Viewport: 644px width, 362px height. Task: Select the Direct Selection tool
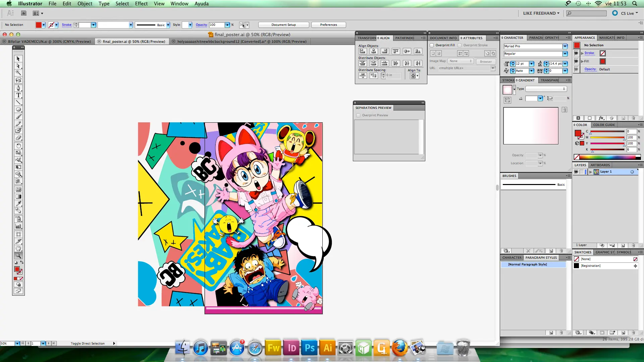pyautogui.click(x=18, y=66)
